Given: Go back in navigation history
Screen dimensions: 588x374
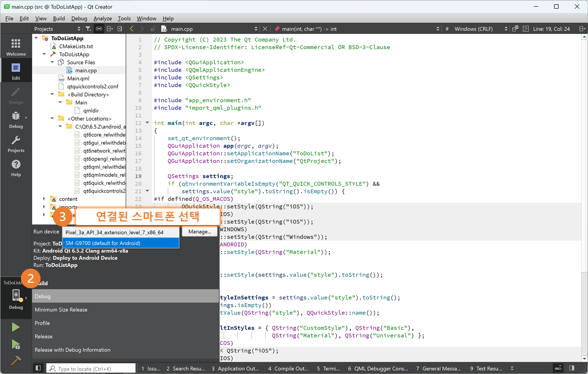Looking at the screenshot, I should [x=132, y=29].
